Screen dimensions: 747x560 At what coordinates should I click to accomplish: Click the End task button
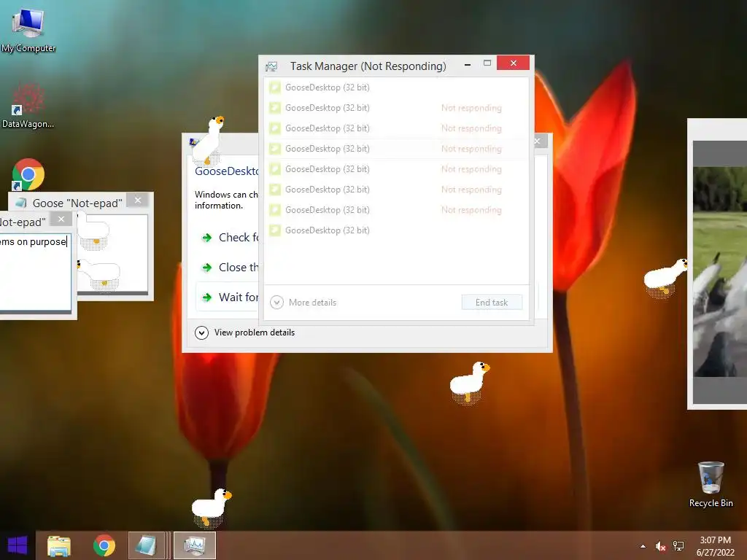[x=492, y=303]
